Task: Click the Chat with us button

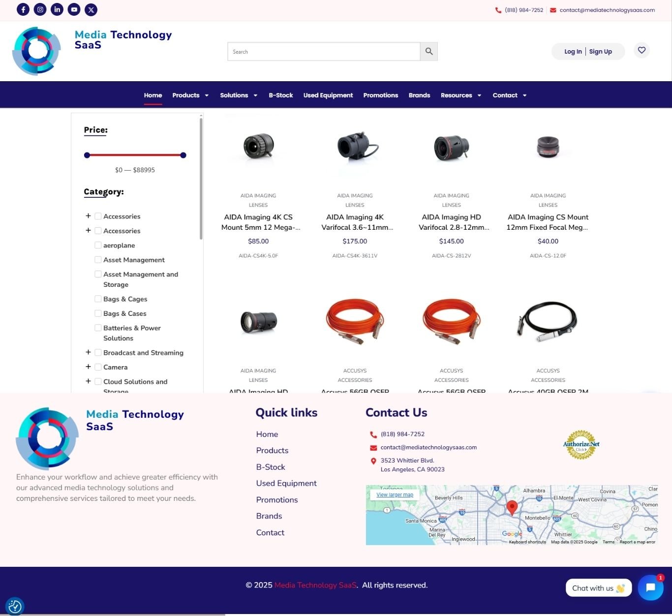Action: click(x=599, y=588)
